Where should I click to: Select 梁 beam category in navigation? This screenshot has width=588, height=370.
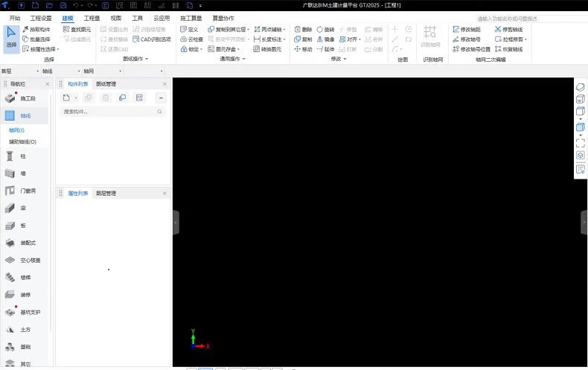25,208
